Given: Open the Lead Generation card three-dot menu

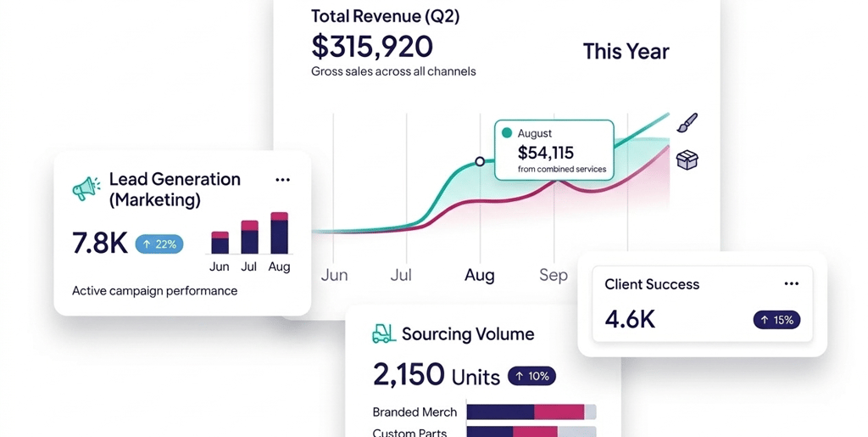Looking at the screenshot, I should (283, 179).
